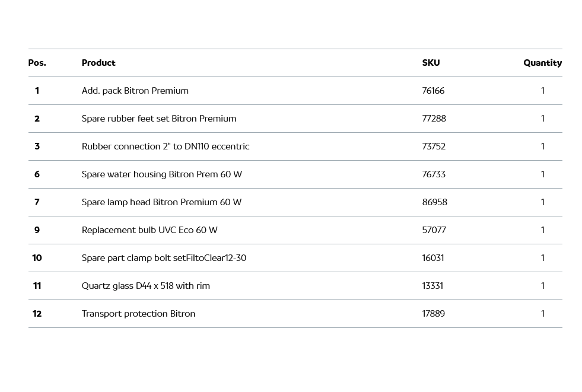Click SKU number 17889
Screen dimensions: 582x392
[x=433, y=314]
